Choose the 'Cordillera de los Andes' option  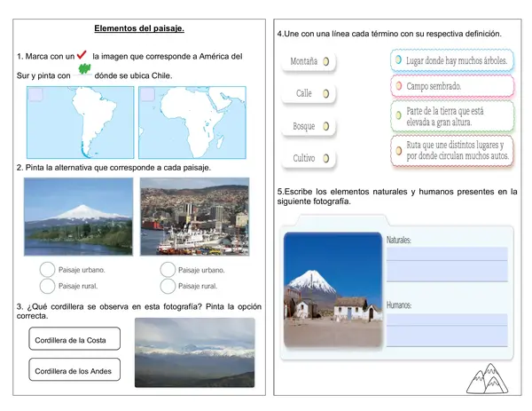click(74, 369)
